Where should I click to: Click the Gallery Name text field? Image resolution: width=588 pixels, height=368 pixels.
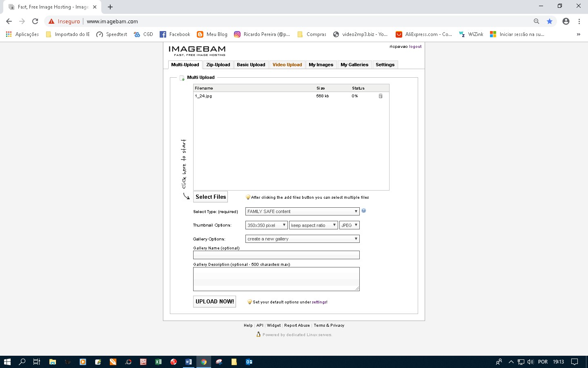tap(276, 255)
